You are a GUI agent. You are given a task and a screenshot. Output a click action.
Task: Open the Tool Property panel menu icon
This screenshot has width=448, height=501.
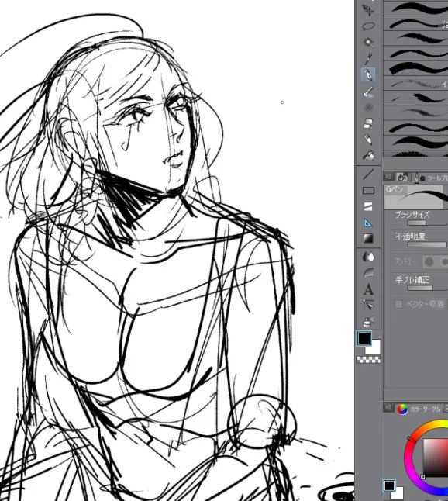[x=388, y=177]
